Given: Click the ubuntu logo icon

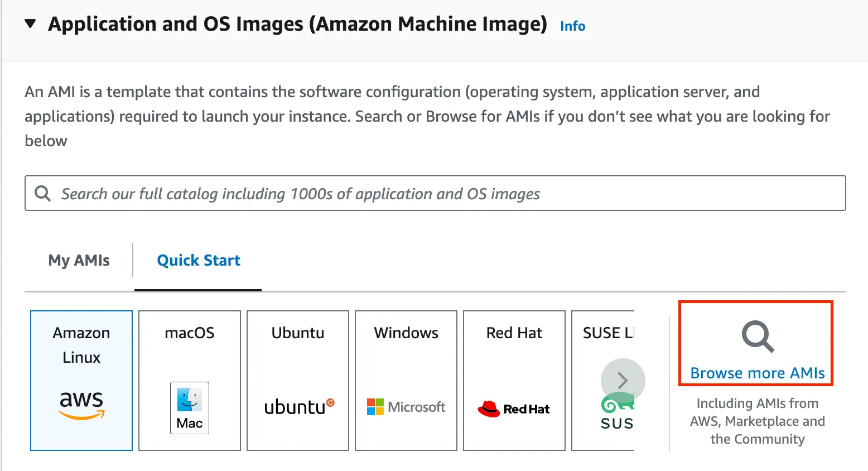Looking at the screenshot, I should tap(299, 407).
